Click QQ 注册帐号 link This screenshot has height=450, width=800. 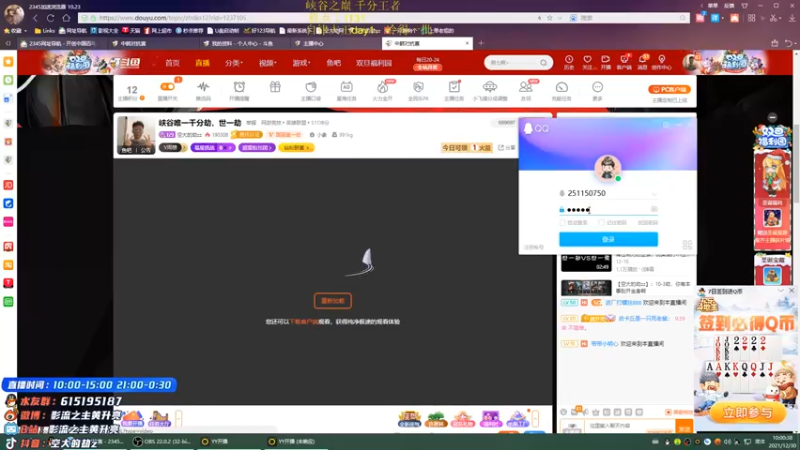(x=534, y=247)
